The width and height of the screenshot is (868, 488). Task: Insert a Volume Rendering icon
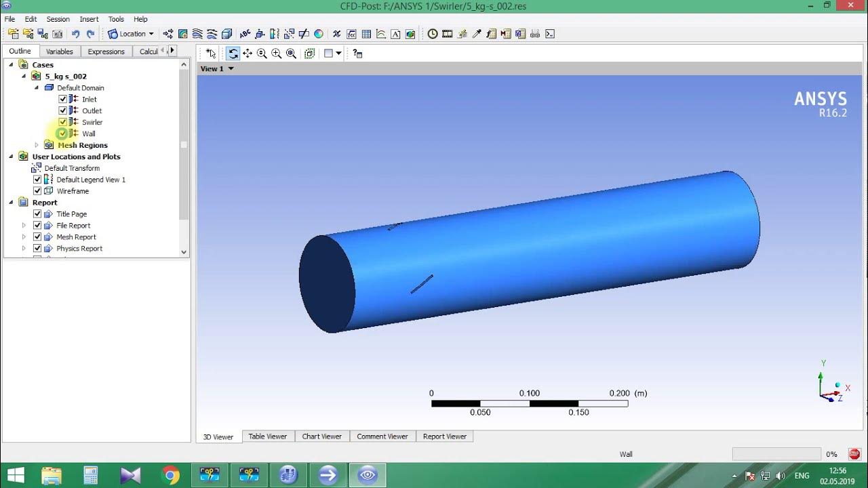point(226,34)
